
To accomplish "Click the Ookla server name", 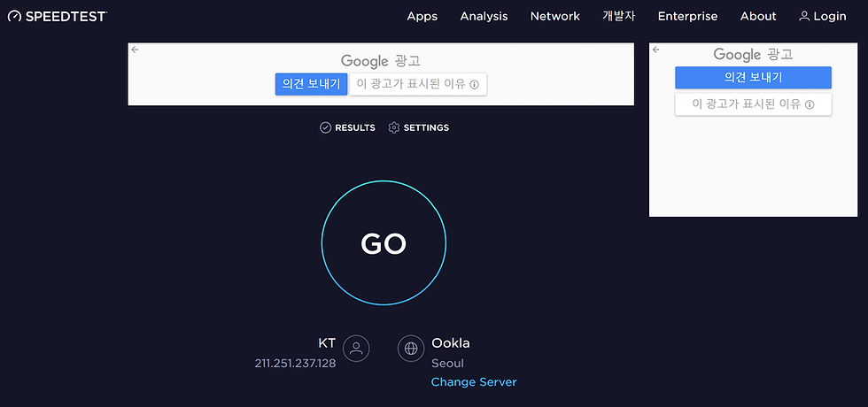I will [x=451, y=343].
